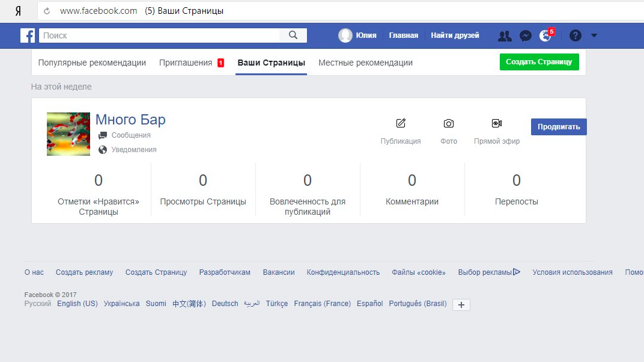This screenshot has width=644, height=362.
Task: Expand the account dropdown arrow
Action: [594, 36]
